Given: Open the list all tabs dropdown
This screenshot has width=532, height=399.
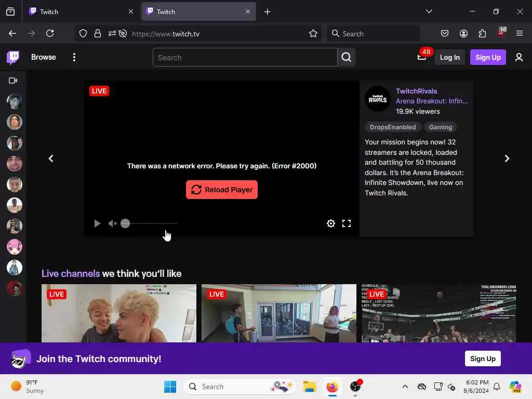Looking at the screenshot, I should [x=429, y=11].
